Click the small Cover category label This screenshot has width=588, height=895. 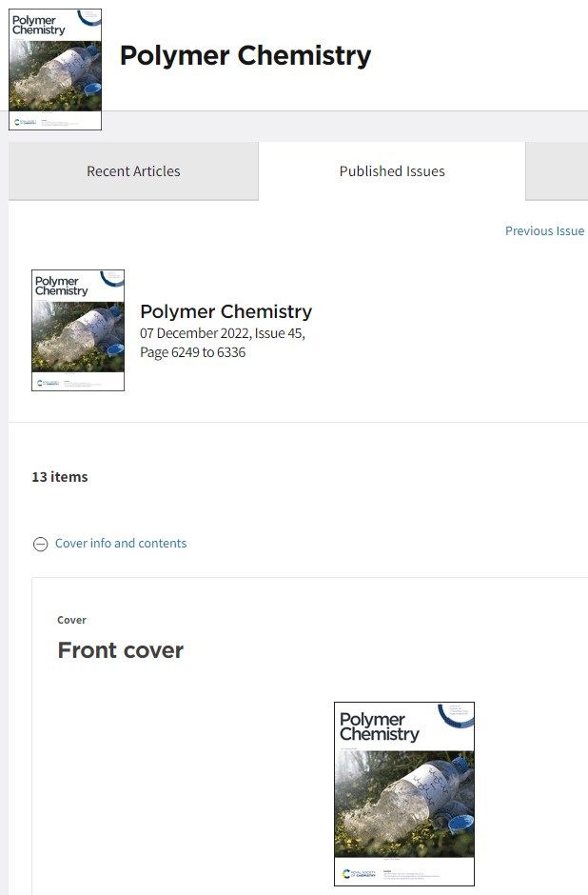click(x=72, y=620)
